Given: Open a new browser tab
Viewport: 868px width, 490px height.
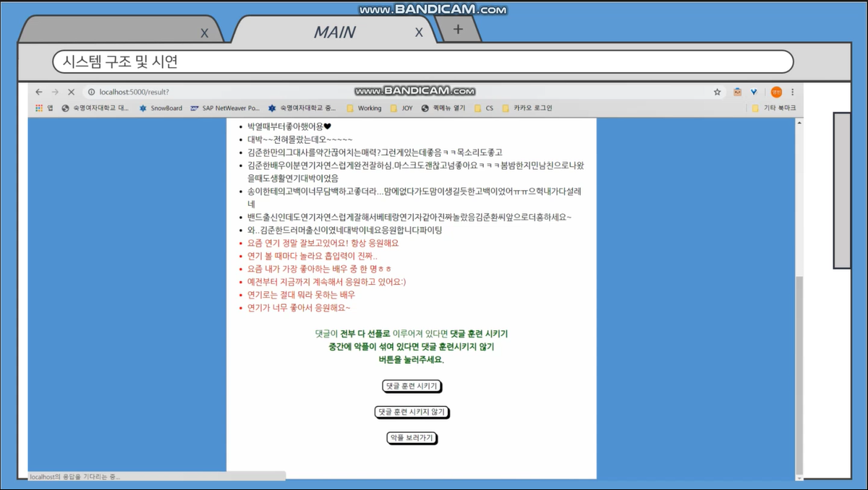Looking at the screenshot, I should [x=458, y=29].
